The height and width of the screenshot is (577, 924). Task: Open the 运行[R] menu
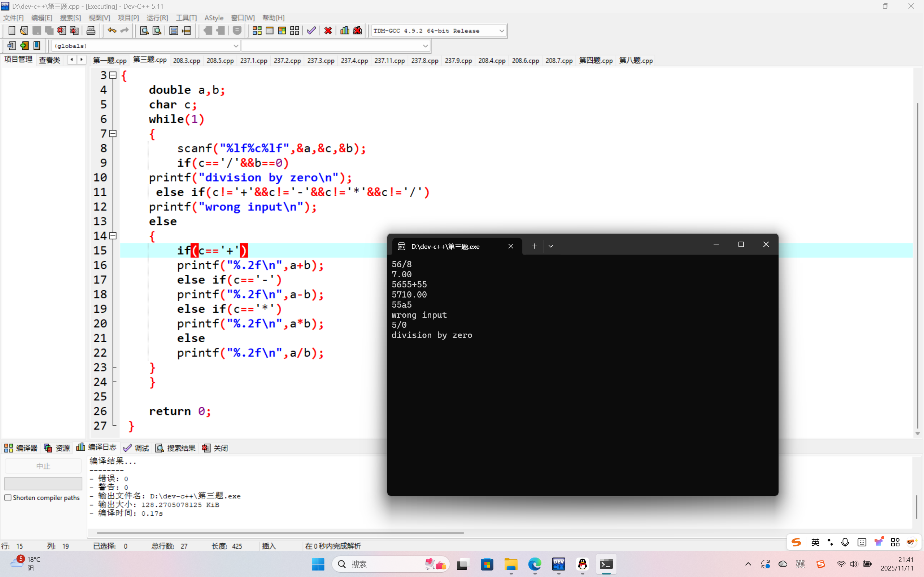[157, 18]
